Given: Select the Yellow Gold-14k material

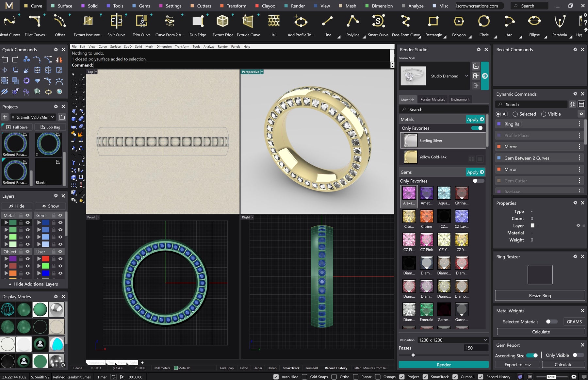Looking at the screenshot, I should (433, 157).
